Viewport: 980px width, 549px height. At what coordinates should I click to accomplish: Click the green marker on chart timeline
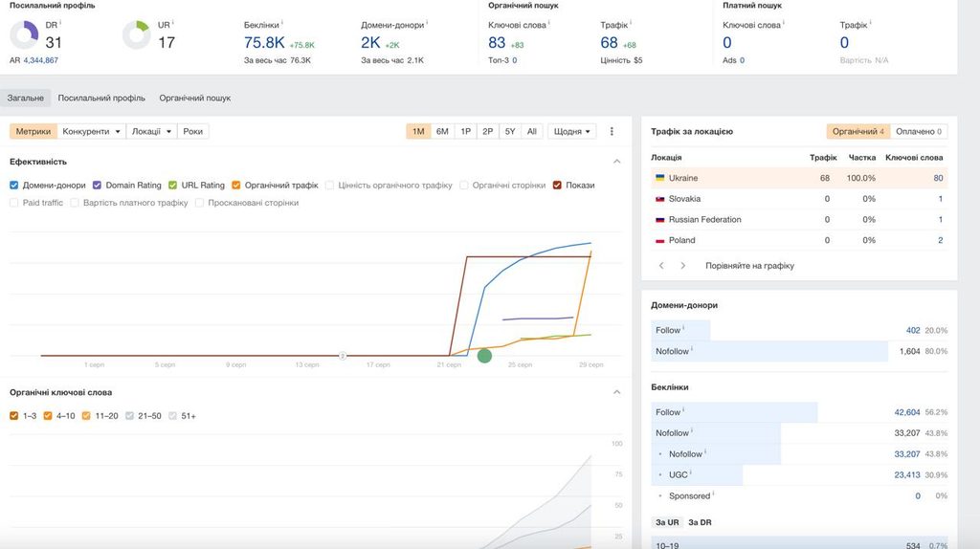[x=484, y=356]
